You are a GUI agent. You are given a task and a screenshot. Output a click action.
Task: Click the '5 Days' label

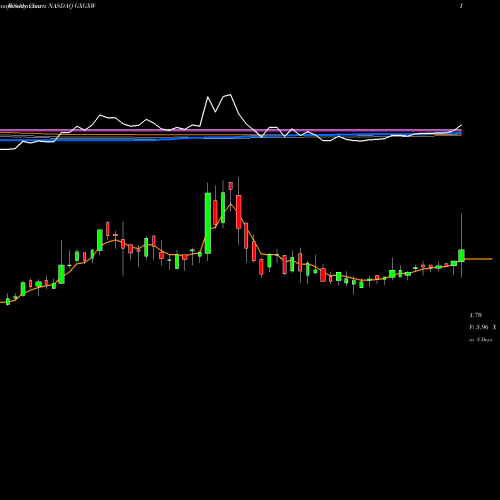click(484, 340)
